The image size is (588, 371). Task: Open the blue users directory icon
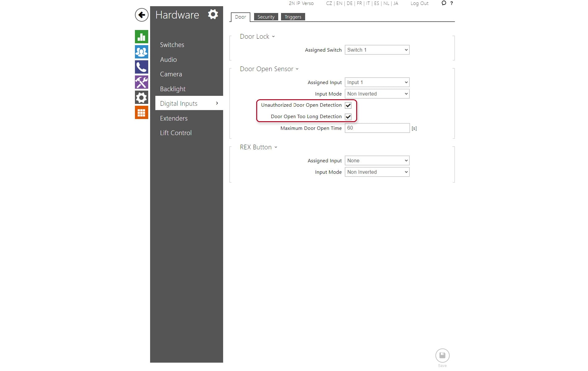click(x=141, y=52)
